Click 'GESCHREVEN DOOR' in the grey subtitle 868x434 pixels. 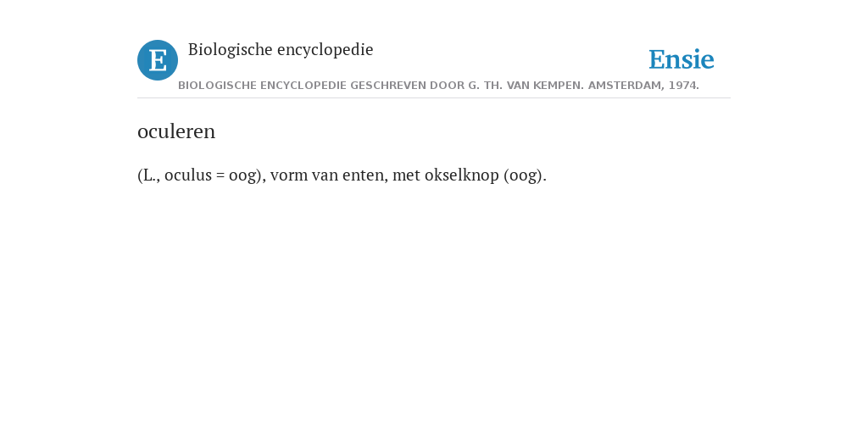coord(398,86)
